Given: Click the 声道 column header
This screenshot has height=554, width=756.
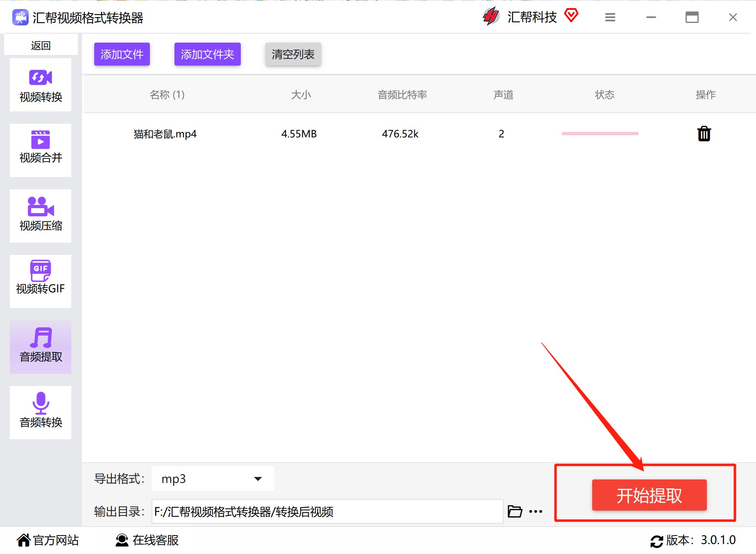Looking at the screenshot, I should (x=503, y=95).
